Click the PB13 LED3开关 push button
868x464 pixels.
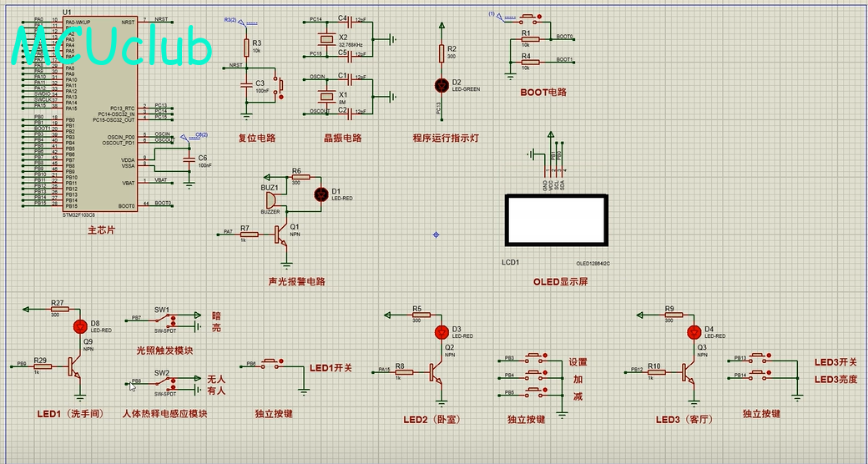(x=759, y=356)
